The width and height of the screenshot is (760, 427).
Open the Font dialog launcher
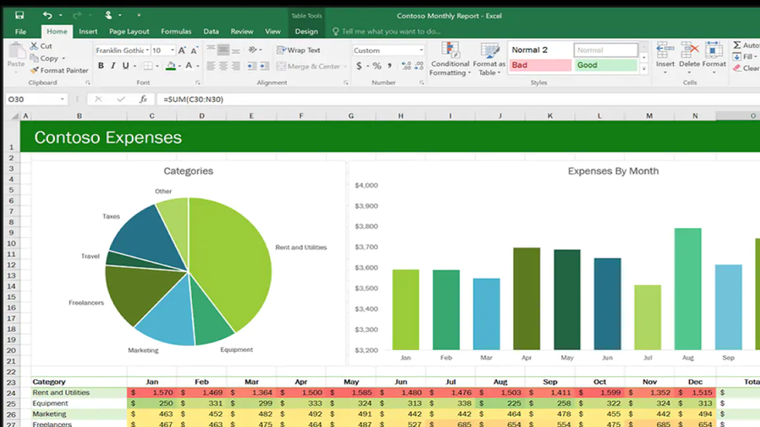click(x=198, y=83)
